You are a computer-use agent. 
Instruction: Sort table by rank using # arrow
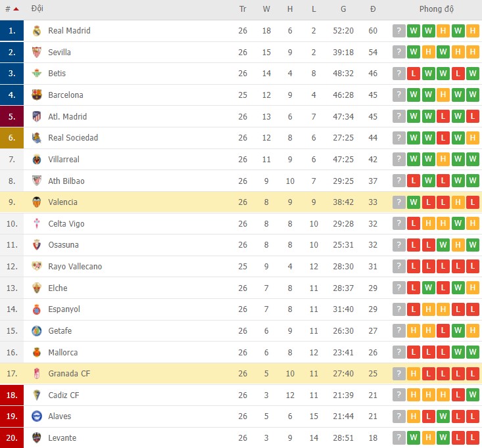tap(15, 9)
